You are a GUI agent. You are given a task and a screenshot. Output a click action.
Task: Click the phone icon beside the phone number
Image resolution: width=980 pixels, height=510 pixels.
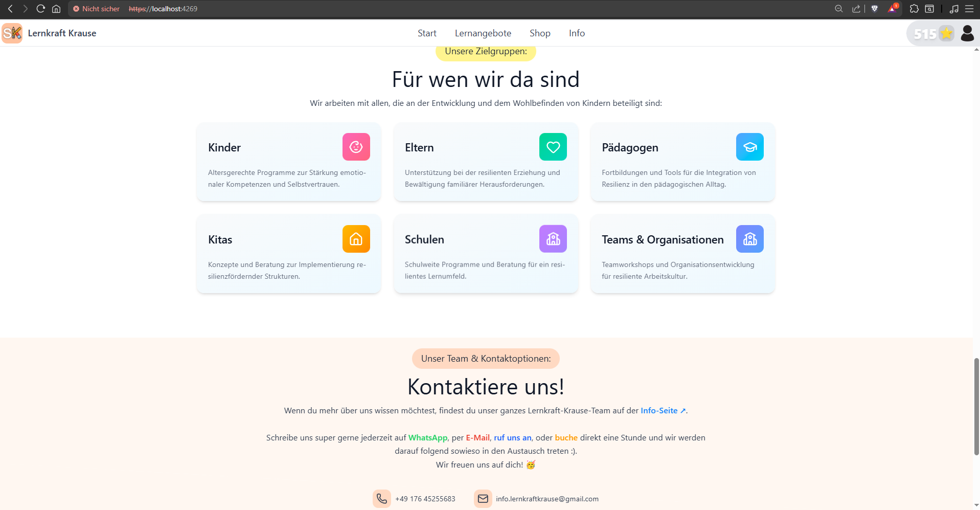click(381, 499)
